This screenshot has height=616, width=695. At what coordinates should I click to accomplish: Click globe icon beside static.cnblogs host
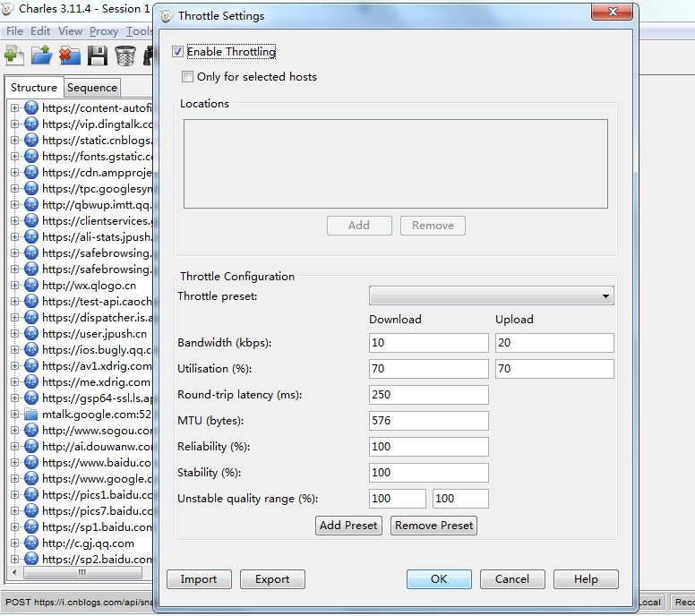point(31,140)
